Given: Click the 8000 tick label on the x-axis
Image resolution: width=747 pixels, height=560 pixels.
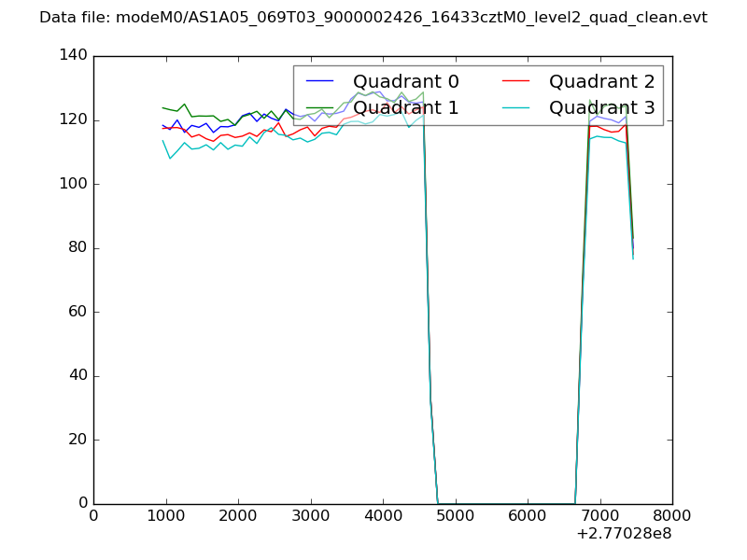Looking at the screenshot, I should [x=671, y=516].
